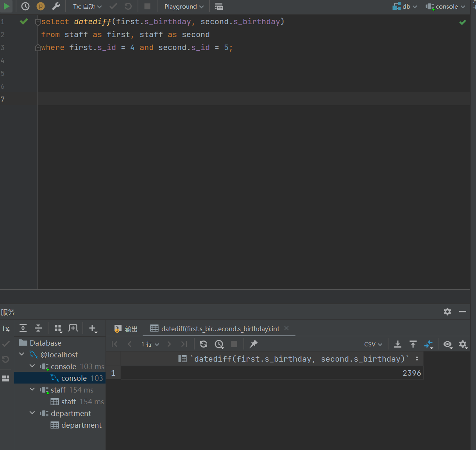Export data with the download arrow icon

pyautogui.click(x=398, y=344)
